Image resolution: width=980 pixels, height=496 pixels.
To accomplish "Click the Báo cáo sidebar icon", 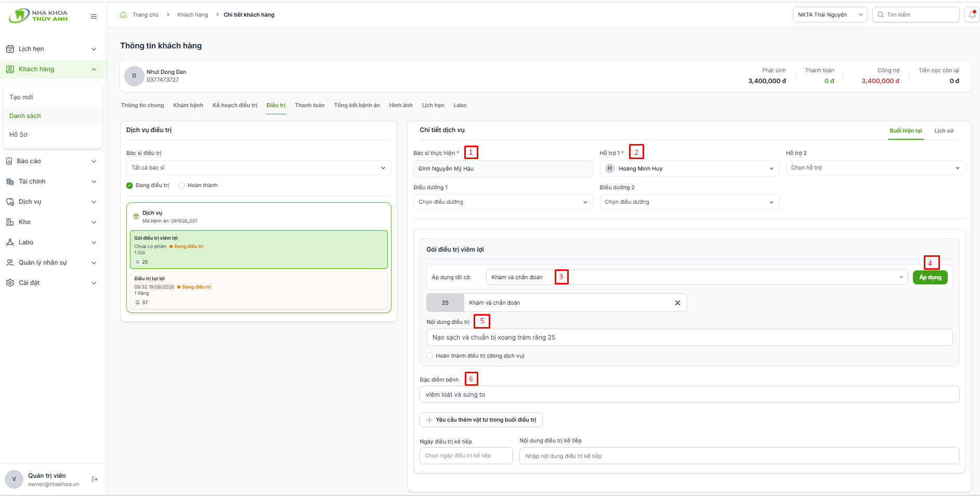I will tap(9, 161).
